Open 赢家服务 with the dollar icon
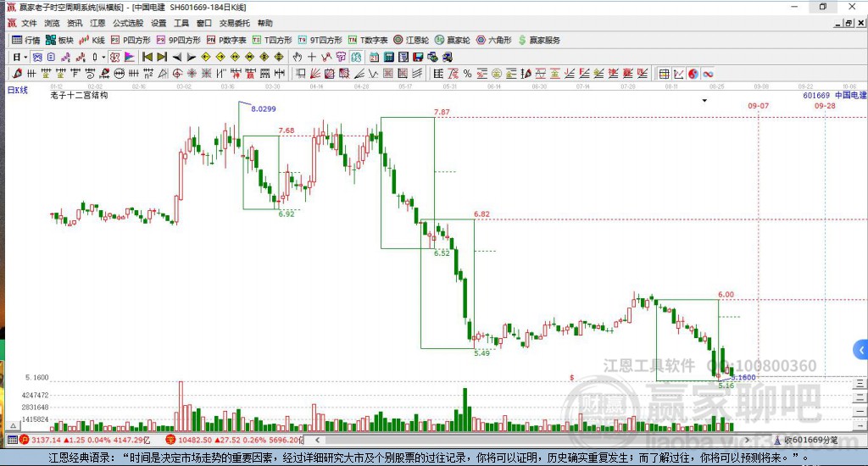The height and width of the screenshot is (466, 868). coord(539,40)
